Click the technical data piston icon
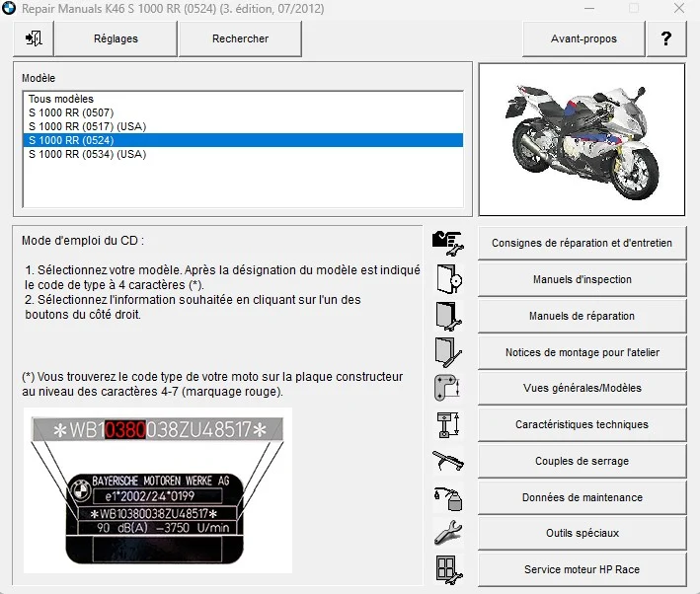Viewport: 700px width, 594px height. tap(448, 424)
